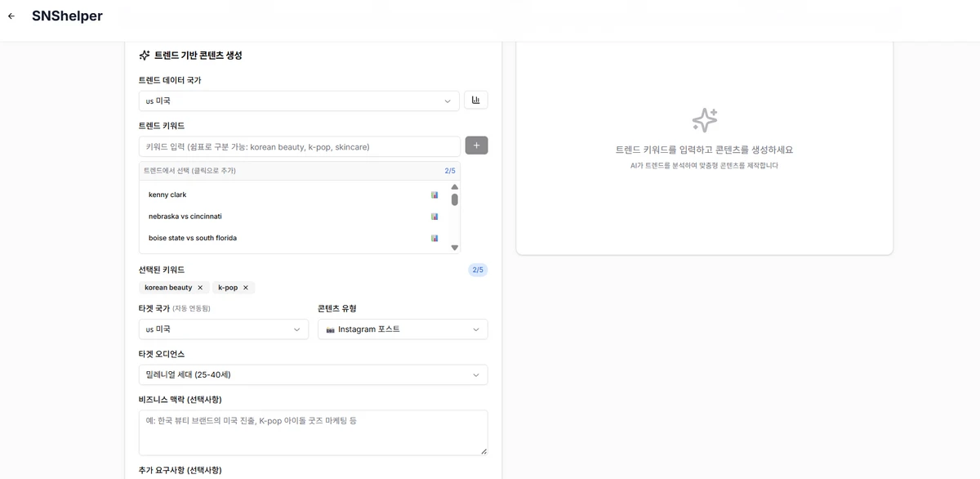Go back with the arrow beside SNShelper

tap(11, 16)
